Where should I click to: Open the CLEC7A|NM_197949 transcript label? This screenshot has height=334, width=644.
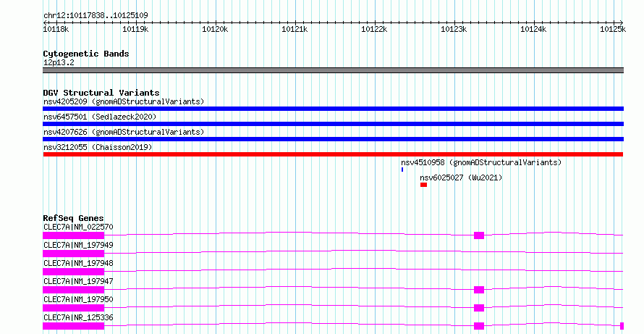(x=78, y=245)
